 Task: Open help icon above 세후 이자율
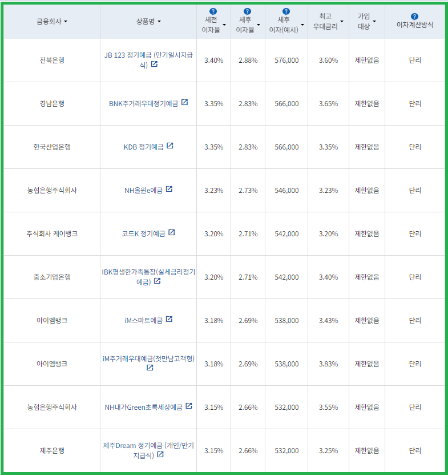coord(247,11)
